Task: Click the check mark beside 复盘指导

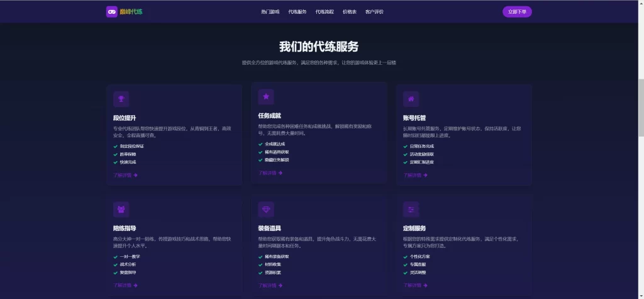Action: tap(116, 273)
